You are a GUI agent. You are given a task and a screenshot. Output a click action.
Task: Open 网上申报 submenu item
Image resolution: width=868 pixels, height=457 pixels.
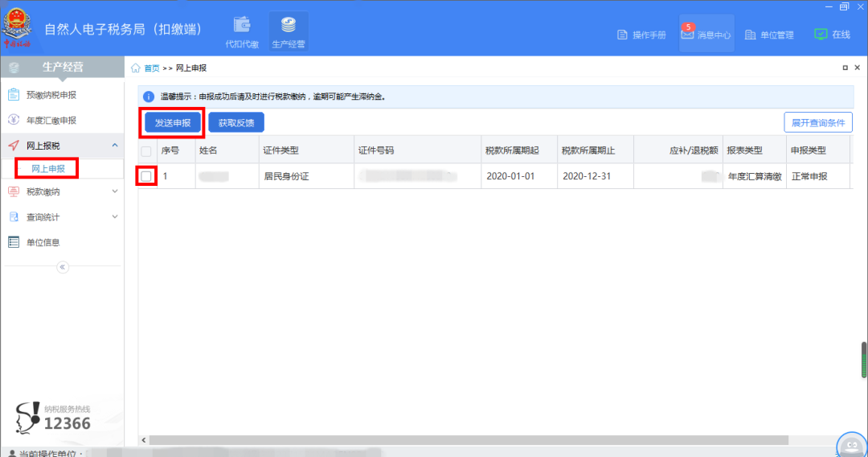tap(47, 168)
